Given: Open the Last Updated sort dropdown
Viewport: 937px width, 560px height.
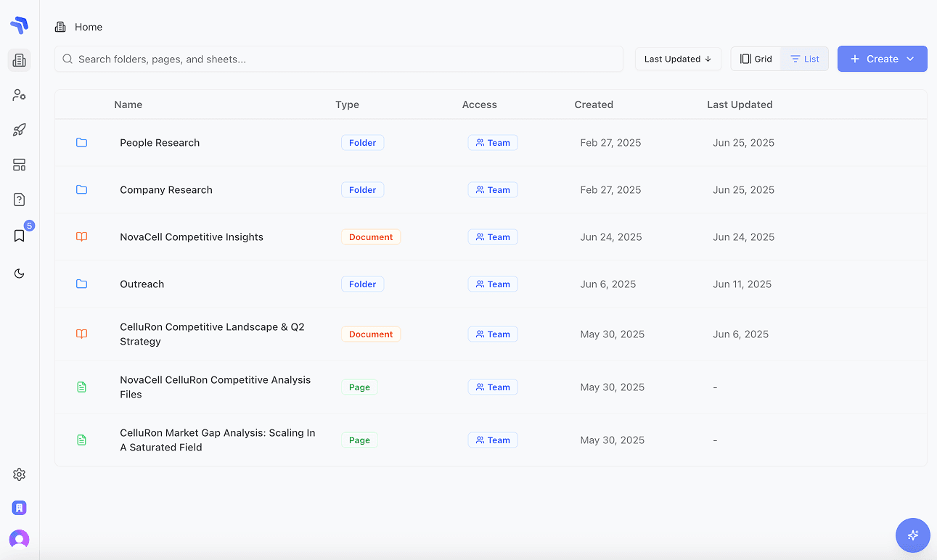Looking at the screenshot, I should point(678,59).
